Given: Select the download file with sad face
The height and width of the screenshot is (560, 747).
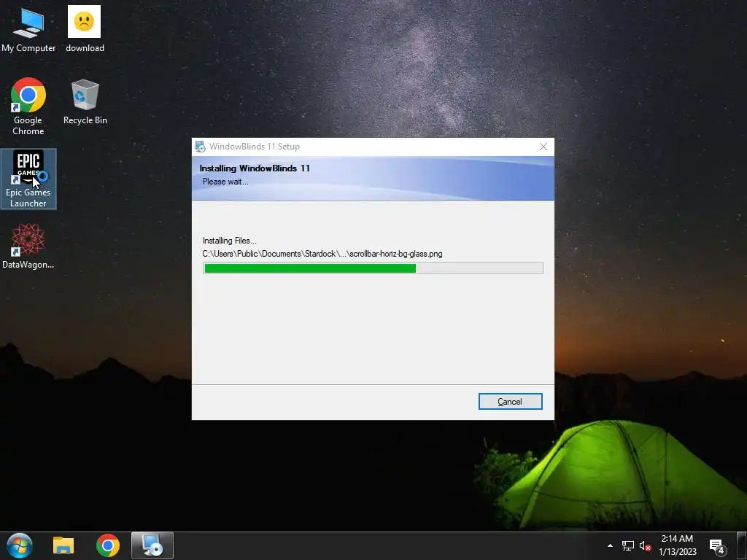Looking at the screenshot, I should pos(85,29).
